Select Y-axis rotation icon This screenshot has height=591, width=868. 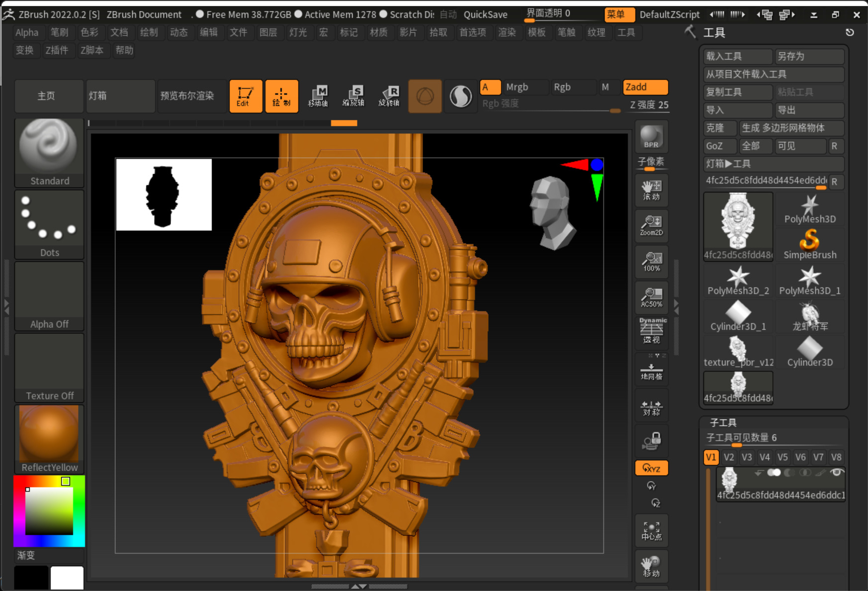pos(651,486)
